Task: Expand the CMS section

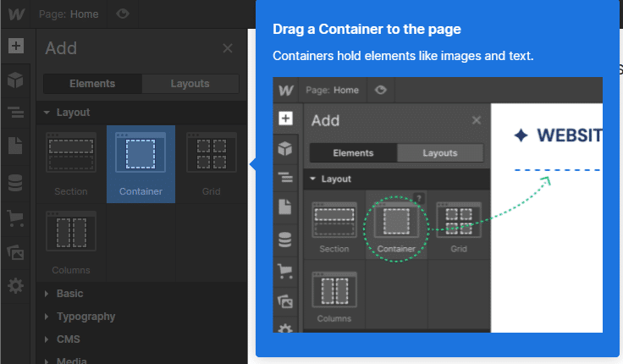Action: tap(68, 339)
